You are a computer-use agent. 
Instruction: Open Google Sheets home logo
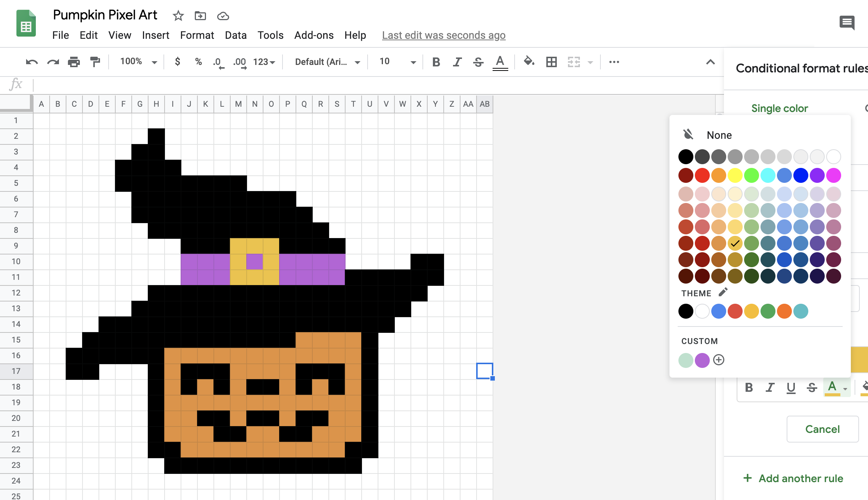coord(26,24)
